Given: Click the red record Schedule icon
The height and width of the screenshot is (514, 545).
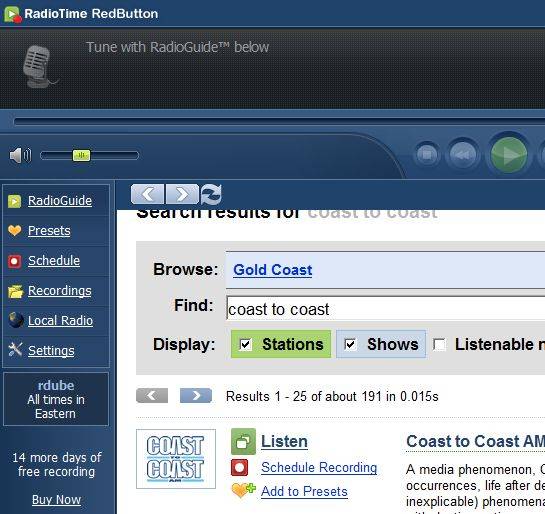Looking at the screenshot, I should pyautogui.click(x=15, y=261).
